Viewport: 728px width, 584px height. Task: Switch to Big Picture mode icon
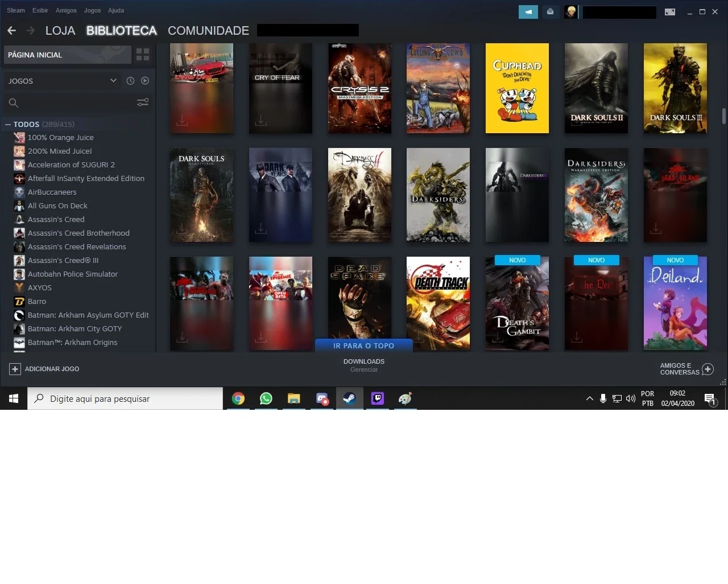[670, 11]
